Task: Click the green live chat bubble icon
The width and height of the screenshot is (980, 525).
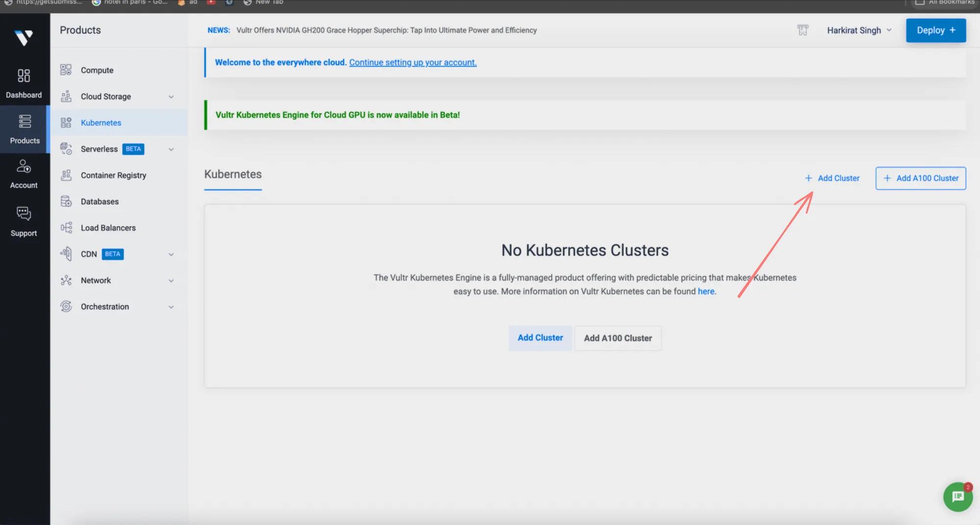Action: [x=957, y=497]
